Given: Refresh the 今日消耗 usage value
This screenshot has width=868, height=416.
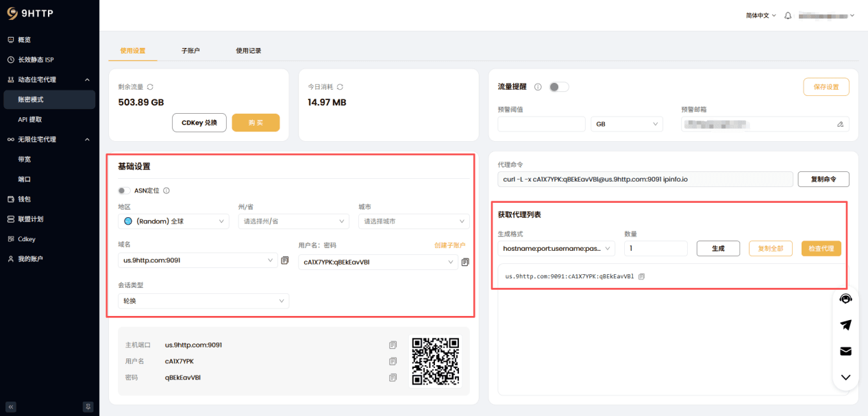Looking at the screenshot, I should click(x=340, y=87).
